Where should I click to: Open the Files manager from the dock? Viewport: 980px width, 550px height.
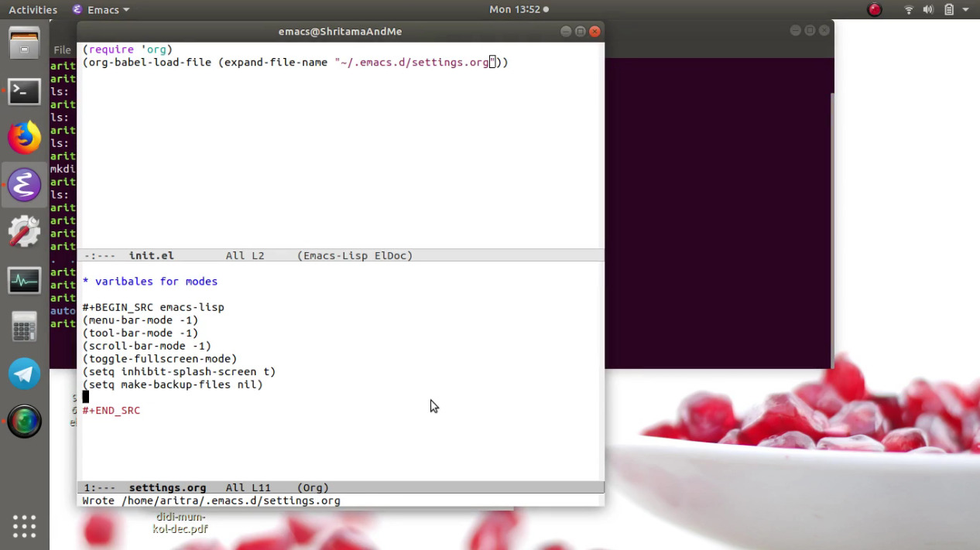tap(24, 43)
